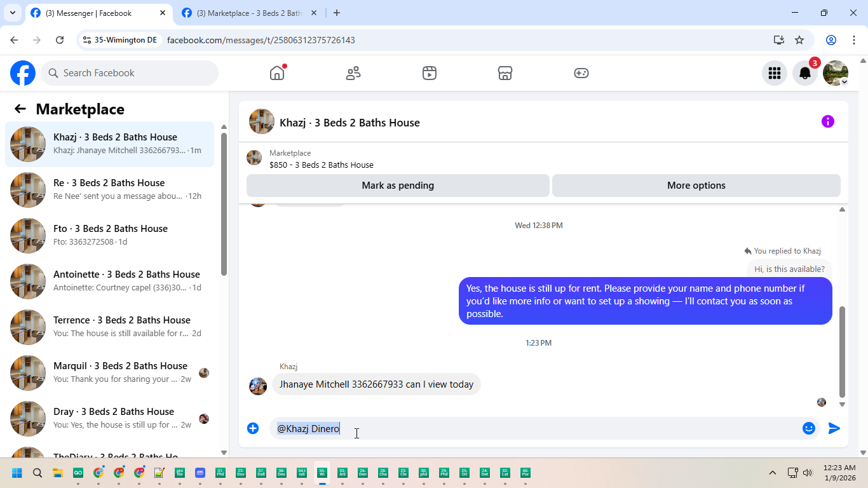The image size is (868, 488).
Task: Click the Jhanaye Mitchell message bubble
Action: coord(377,384)
